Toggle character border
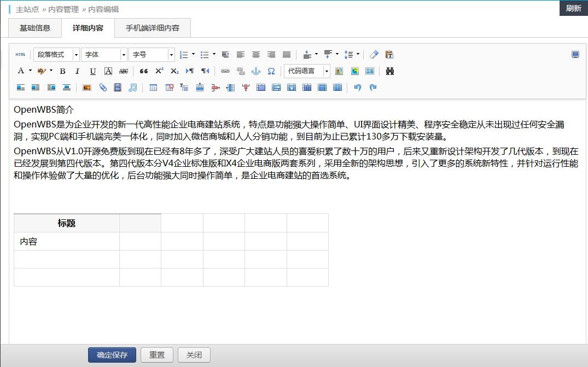Image resolution: width=588 pixels, height=367 pixels. pos(108,71)
